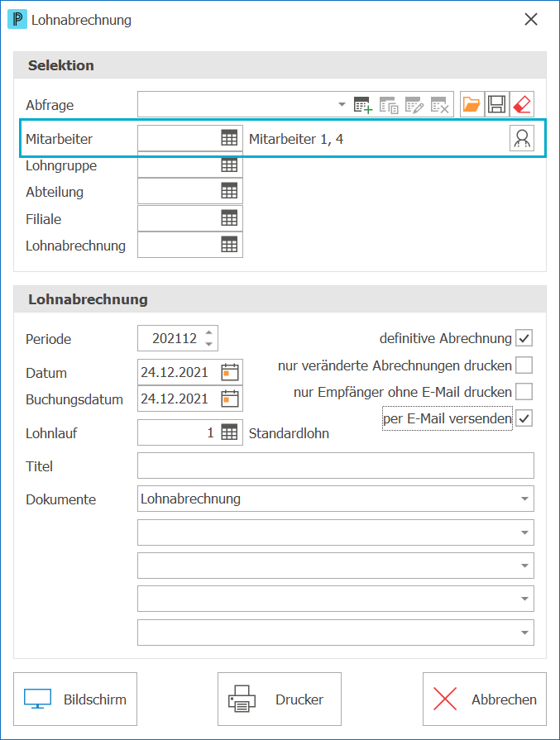Click the new query icon with green plus

[363, 105]
